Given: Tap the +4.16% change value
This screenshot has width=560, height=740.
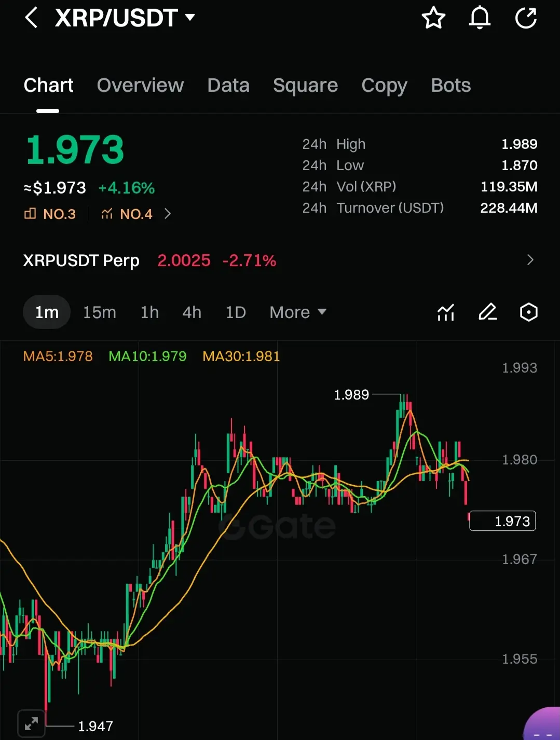Looking at the screenshot, I should point(127,188).
